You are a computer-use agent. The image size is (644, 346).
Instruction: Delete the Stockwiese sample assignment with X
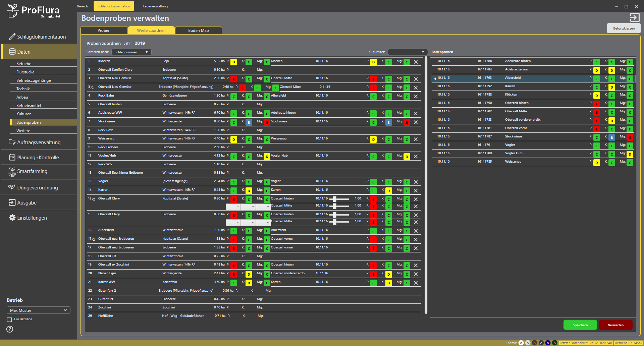(x=416, y=122)
